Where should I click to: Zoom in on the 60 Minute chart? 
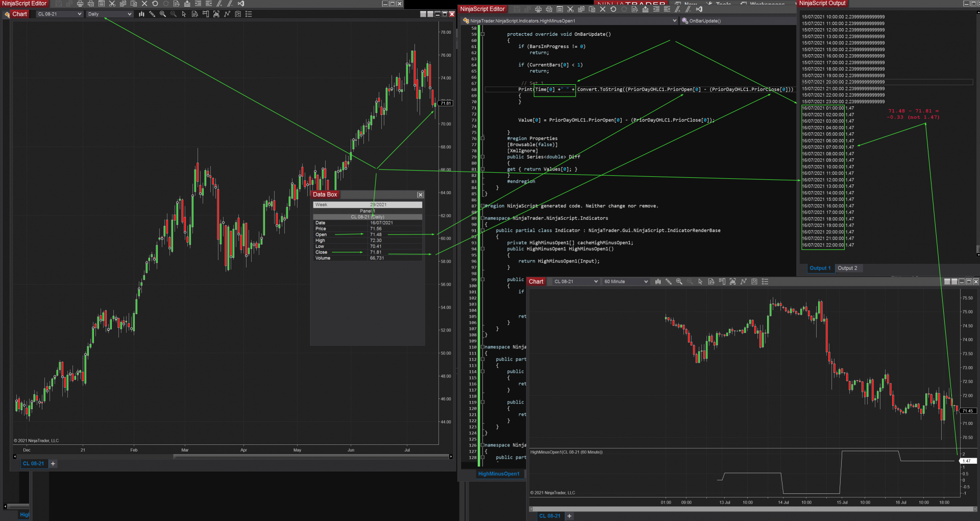(x=679, y=281)
